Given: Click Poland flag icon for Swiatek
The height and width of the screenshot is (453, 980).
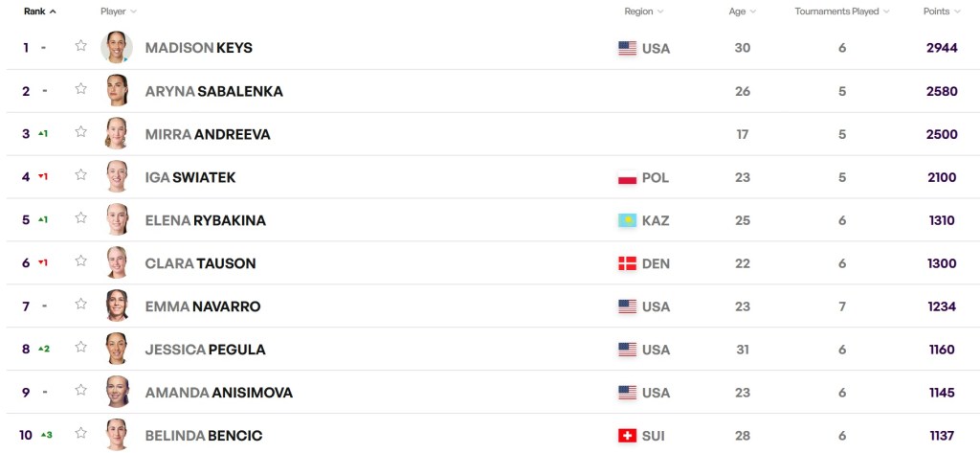Looking at the screenshot, I should click(628, 177).
